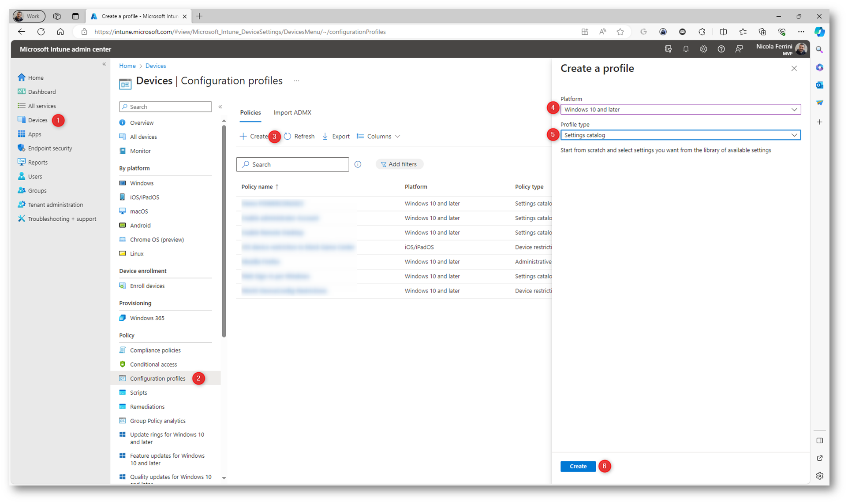
Task: Click browser Refresh button
Action: (41, 32)
